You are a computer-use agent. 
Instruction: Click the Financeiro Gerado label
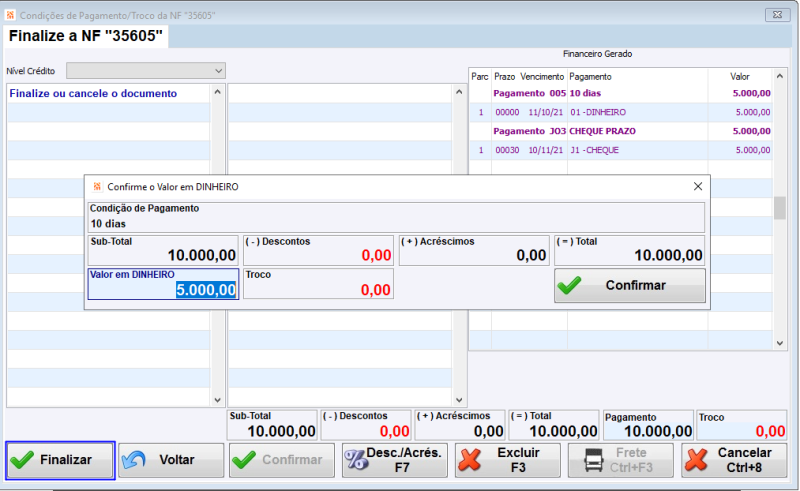pyautogui.click(x=597, y=54)
